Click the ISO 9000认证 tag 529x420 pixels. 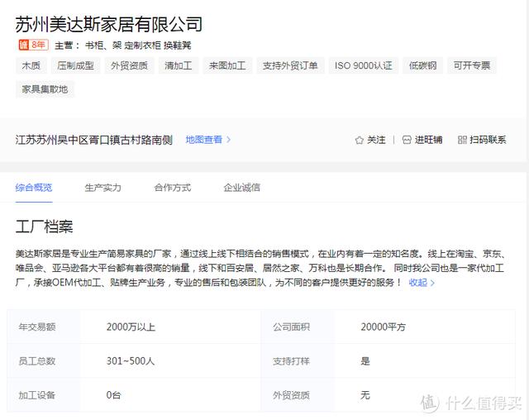coord(363,65)
